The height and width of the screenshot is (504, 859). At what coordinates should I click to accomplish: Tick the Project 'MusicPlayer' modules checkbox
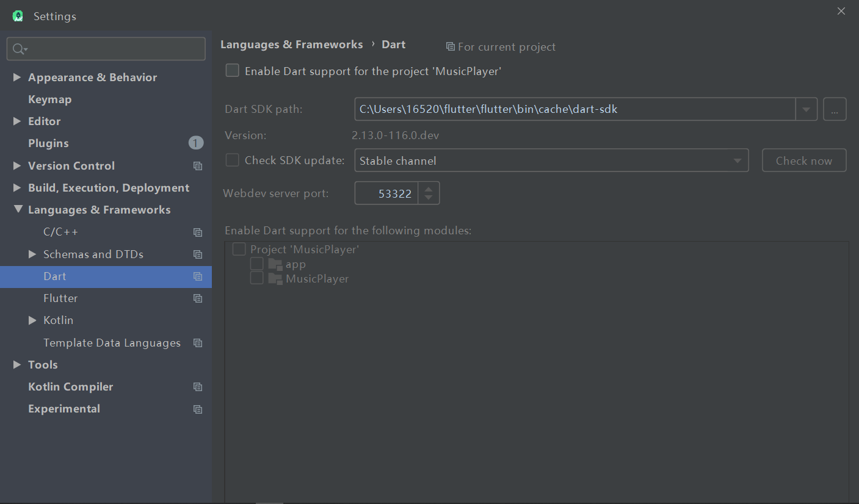tap(239, 249)
